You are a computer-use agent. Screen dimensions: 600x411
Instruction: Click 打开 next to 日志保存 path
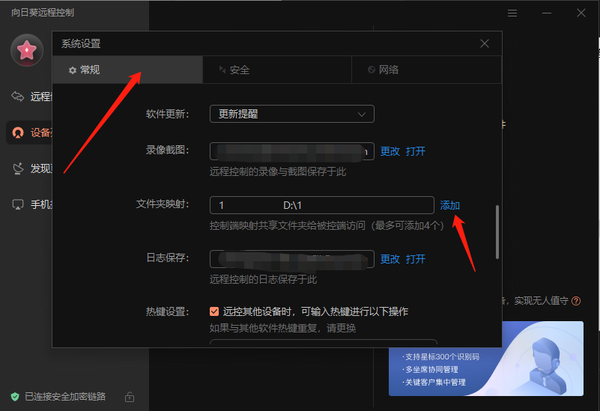click(416, 259)
